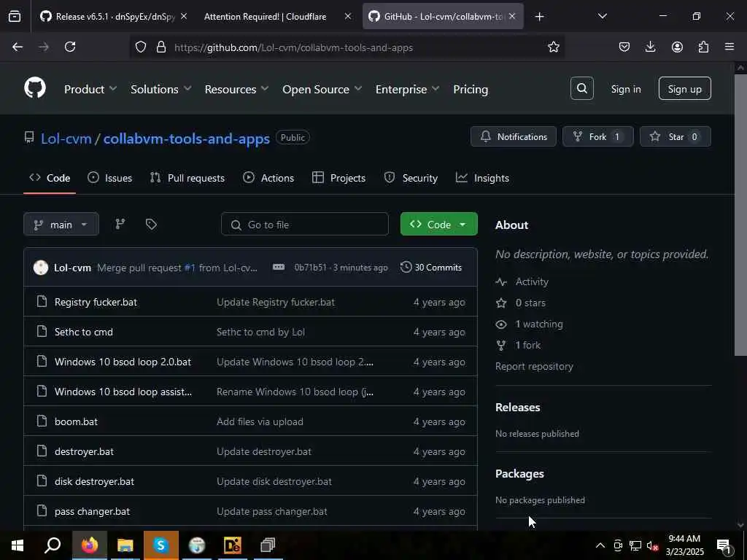Click Task View taskbar icon
The height and width of the screenshot is (560, 747).
pyautogui.click(x=268, y=545)
